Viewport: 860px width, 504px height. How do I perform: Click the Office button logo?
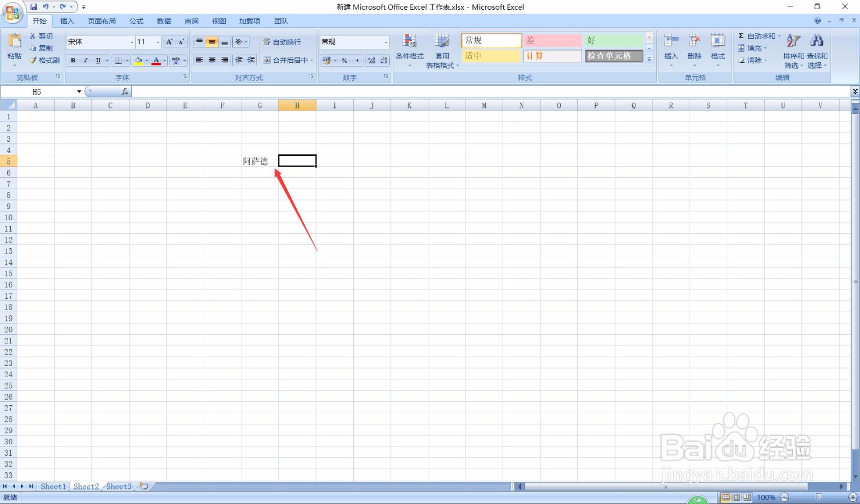12,13
